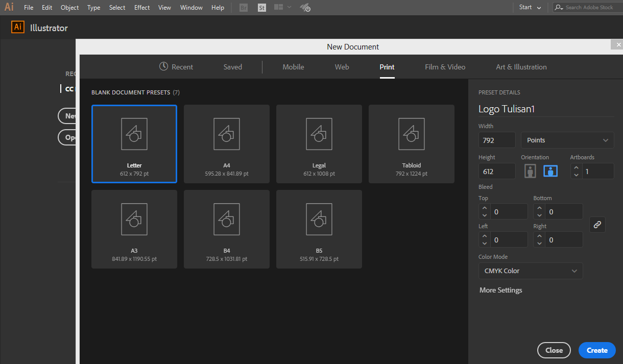Choose the B5 preset thumbnail

coord(319,229)
